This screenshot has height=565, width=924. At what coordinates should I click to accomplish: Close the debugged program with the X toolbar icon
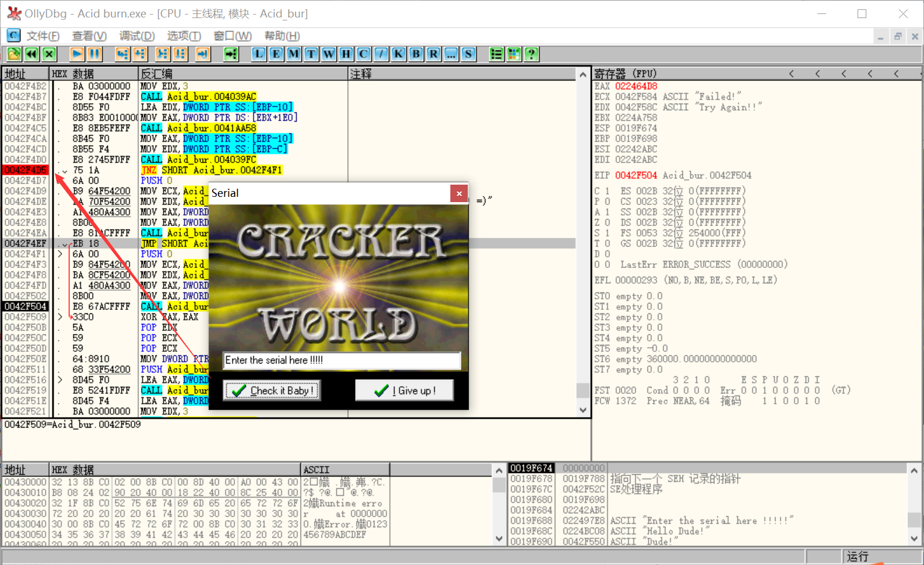[x=50, y=54]
